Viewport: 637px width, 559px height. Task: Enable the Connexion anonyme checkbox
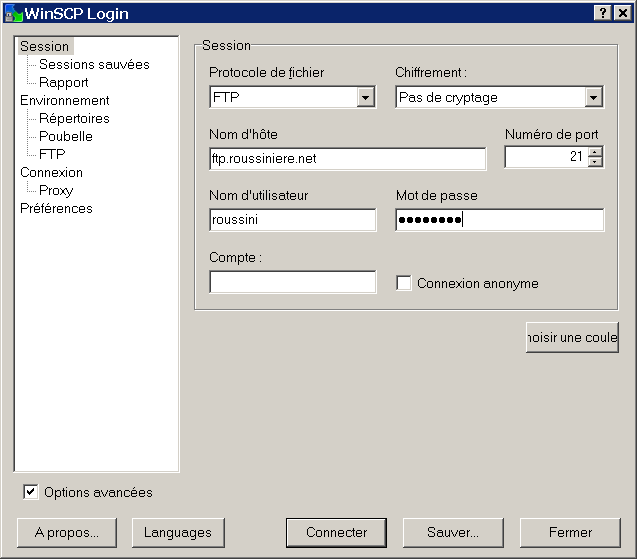coord(404,283)
